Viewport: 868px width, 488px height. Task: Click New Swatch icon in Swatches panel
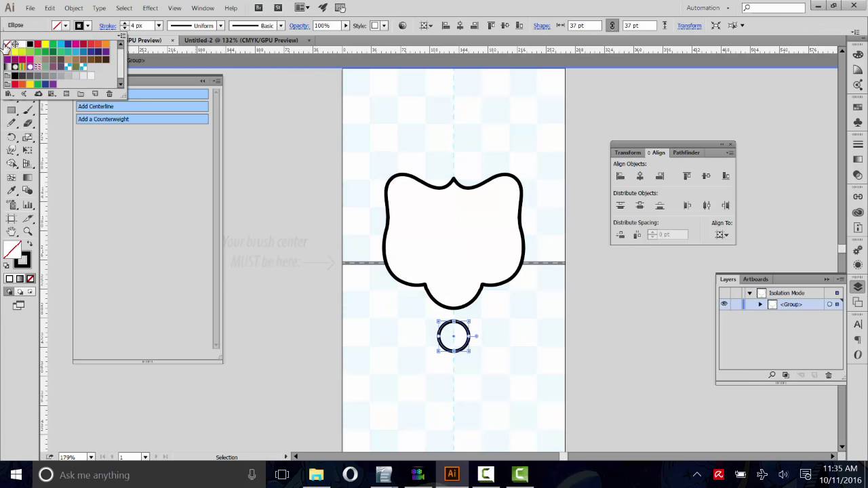pos(95,94)
